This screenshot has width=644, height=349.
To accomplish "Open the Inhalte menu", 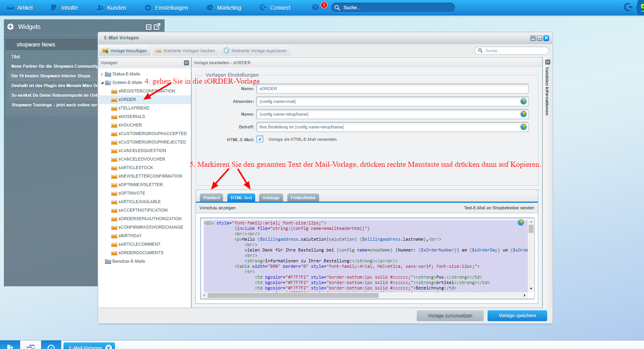I will (x=64, y=8).
